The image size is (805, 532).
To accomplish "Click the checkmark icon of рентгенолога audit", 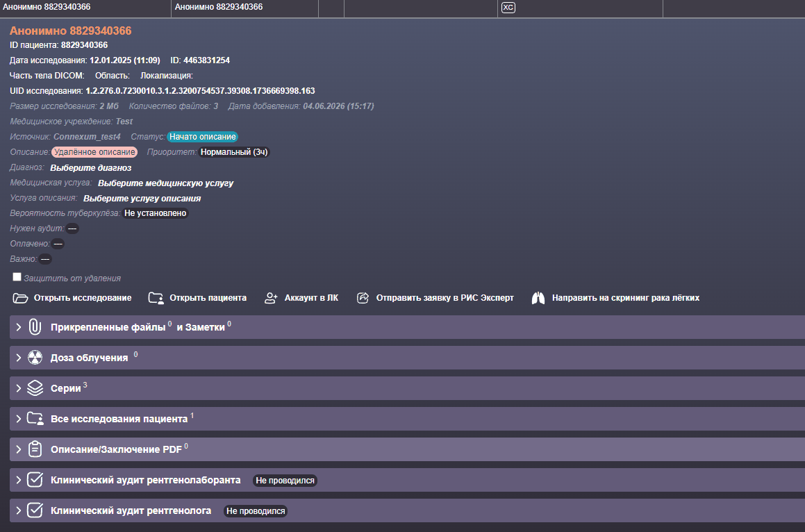I will (x=35, y=510).
